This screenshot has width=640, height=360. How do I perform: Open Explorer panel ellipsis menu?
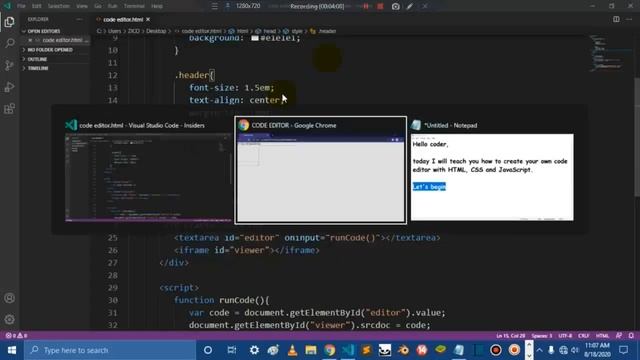pos(79,19)
